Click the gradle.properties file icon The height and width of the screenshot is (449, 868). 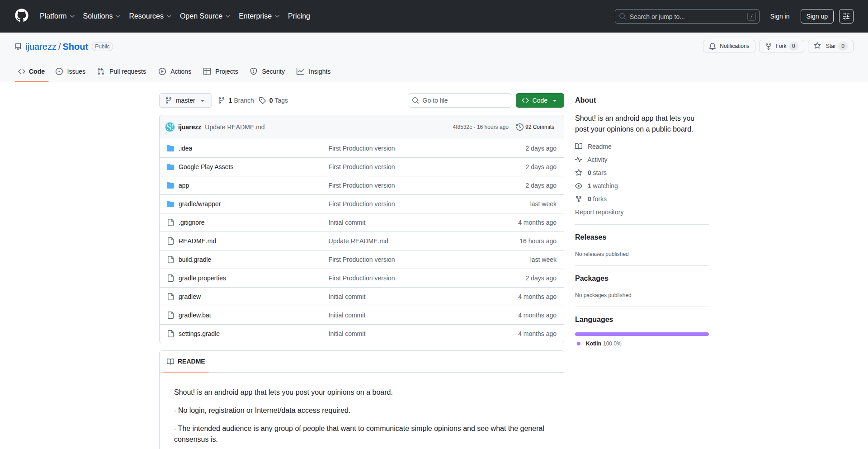coord(170,278)
